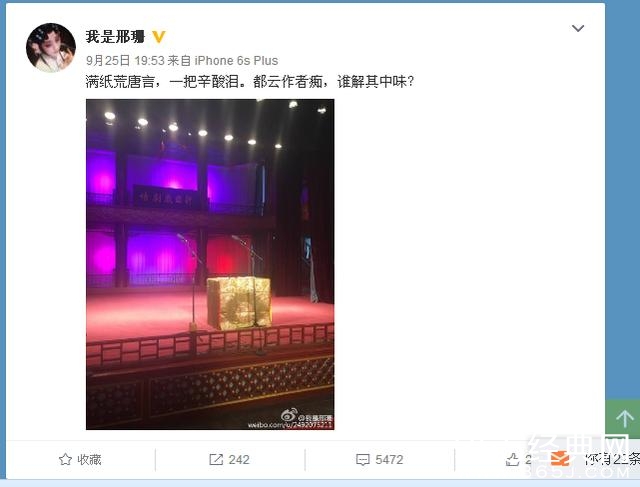640x487 pixels.
Task: Click the 5472 comment count
Action: (389, 460)
